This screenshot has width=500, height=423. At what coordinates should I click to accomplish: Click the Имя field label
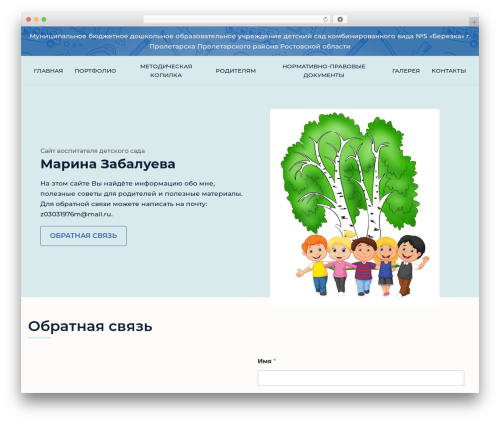(264, 361)
